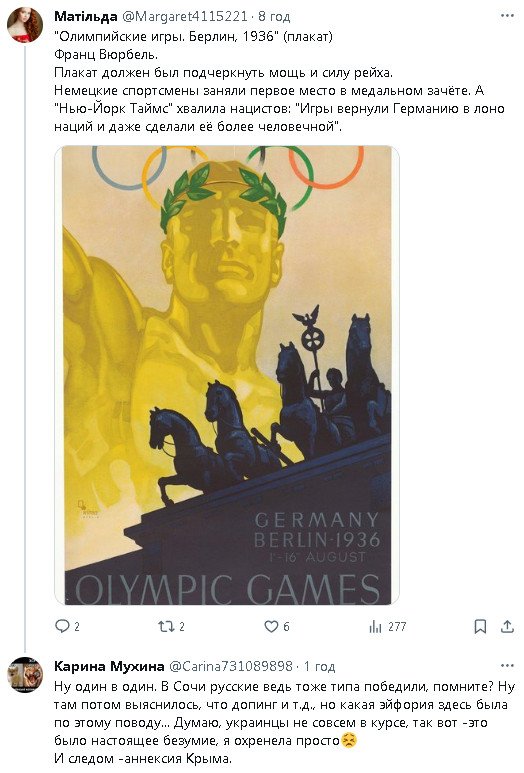Like the post with the heart icon
The height and width of the screenshot is (773, 524).
click(x=271, y=626)
